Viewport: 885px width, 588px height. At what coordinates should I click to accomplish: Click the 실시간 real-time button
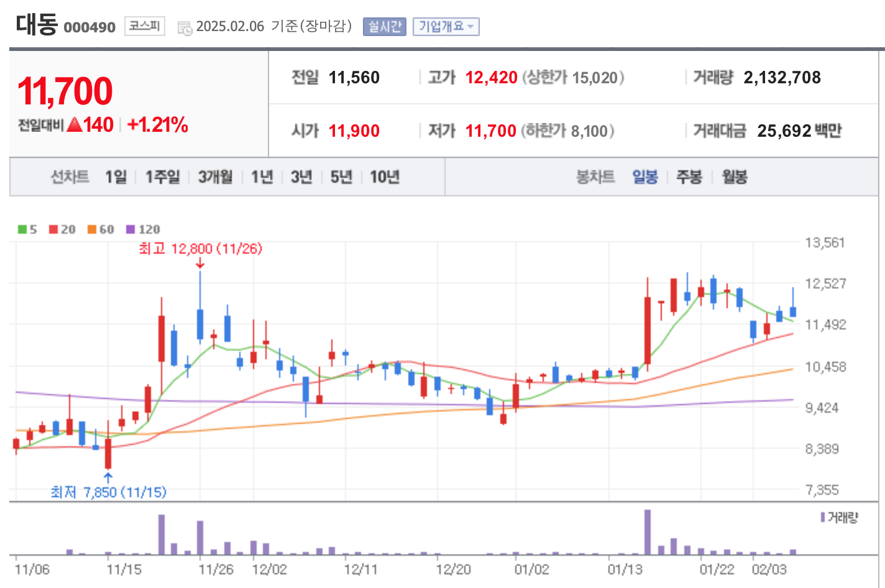(x=384, y=27)
